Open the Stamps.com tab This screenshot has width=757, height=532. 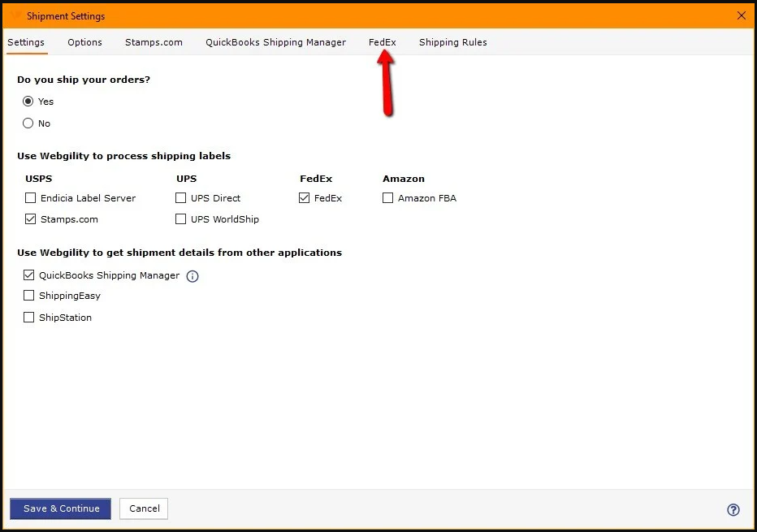(154, 42)
